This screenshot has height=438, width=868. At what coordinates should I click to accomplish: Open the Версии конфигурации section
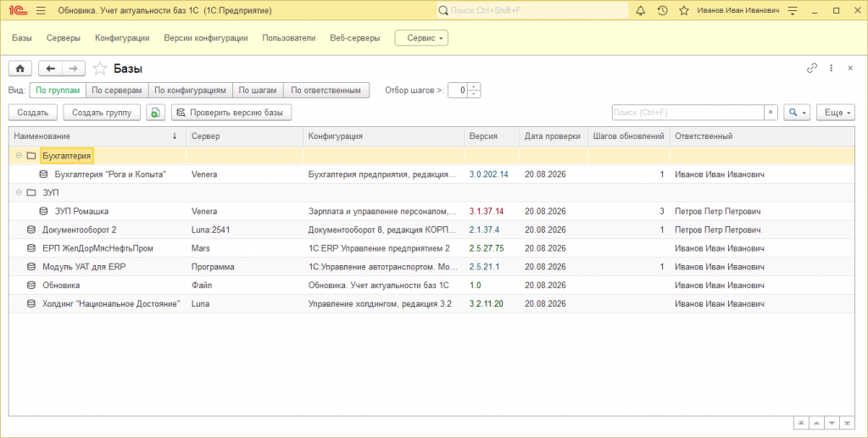coord(206,38)
